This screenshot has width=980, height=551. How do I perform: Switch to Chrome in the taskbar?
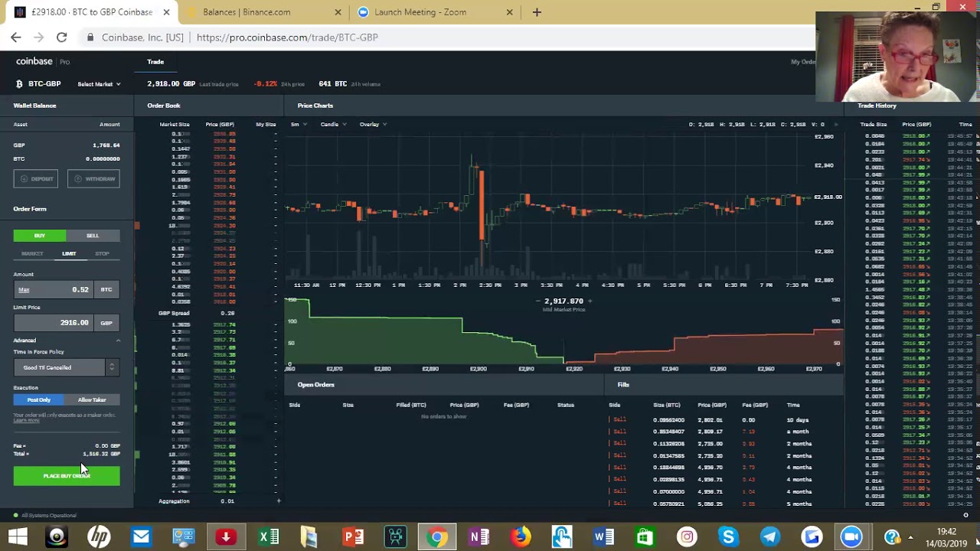[436, 536]
